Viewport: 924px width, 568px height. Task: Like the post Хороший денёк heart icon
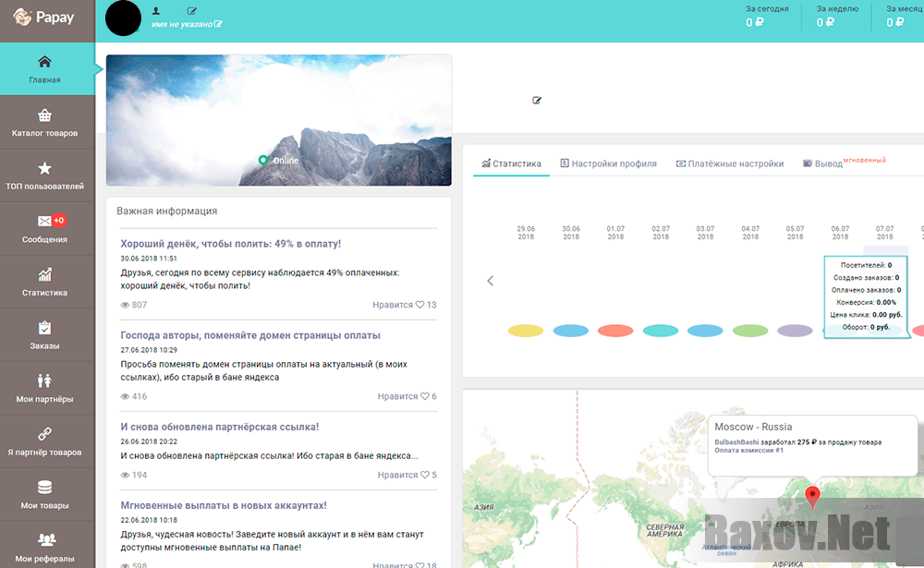tap(419, 305)
